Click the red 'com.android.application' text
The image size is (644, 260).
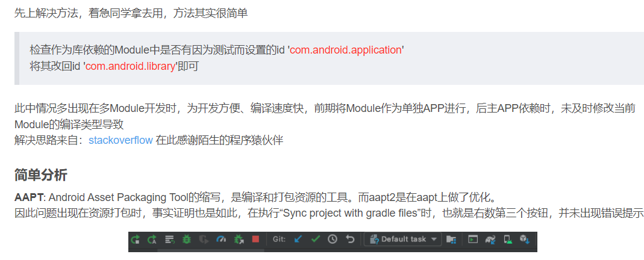pyautogui.click(x=345, y=50)
